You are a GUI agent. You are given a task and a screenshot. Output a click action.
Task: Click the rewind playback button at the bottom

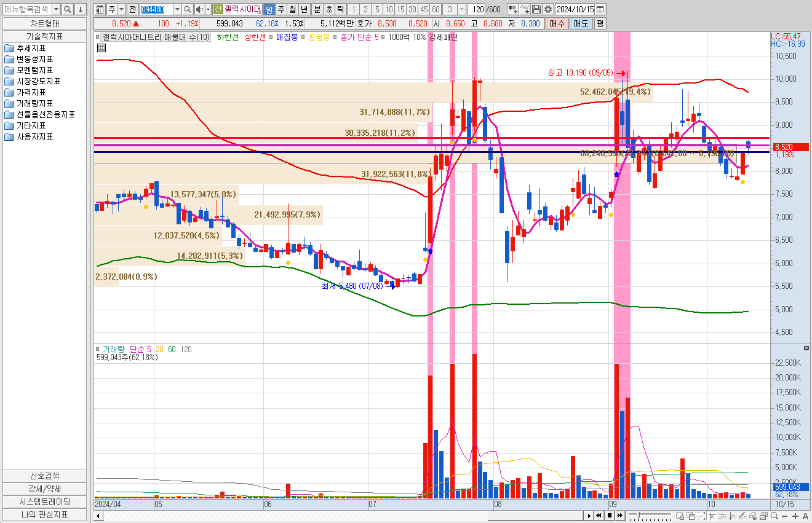coord(599,516)
